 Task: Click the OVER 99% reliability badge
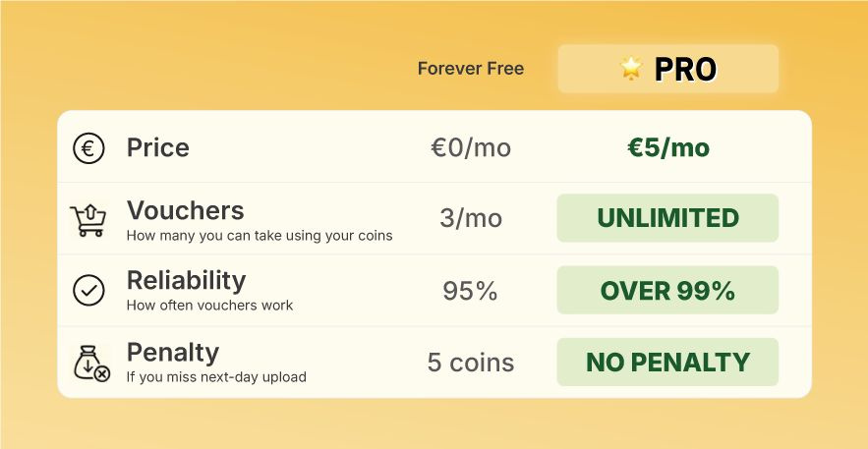point(667,290)
